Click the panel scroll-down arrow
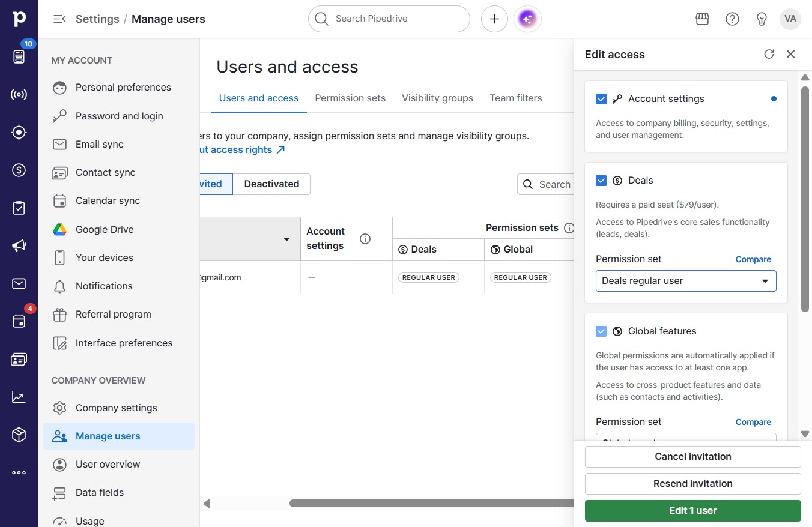The width and height of the screenshot is (812, 527). click(x=805, y=434)
